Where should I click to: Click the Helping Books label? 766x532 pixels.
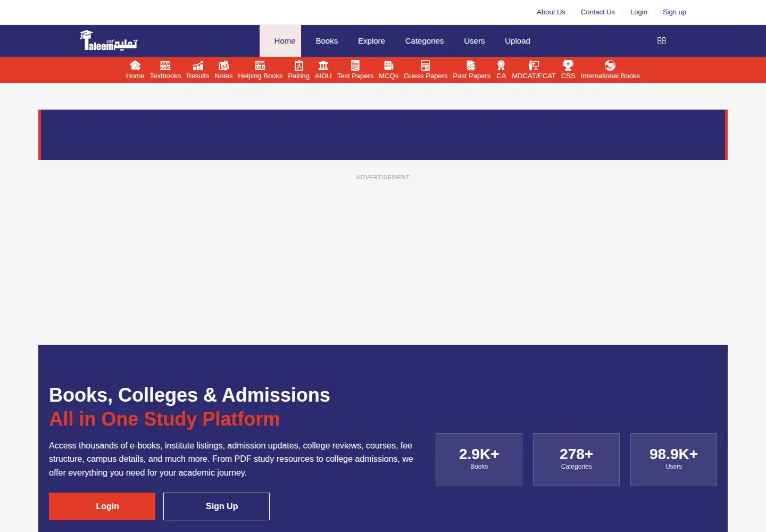click(x=260, y=76)
